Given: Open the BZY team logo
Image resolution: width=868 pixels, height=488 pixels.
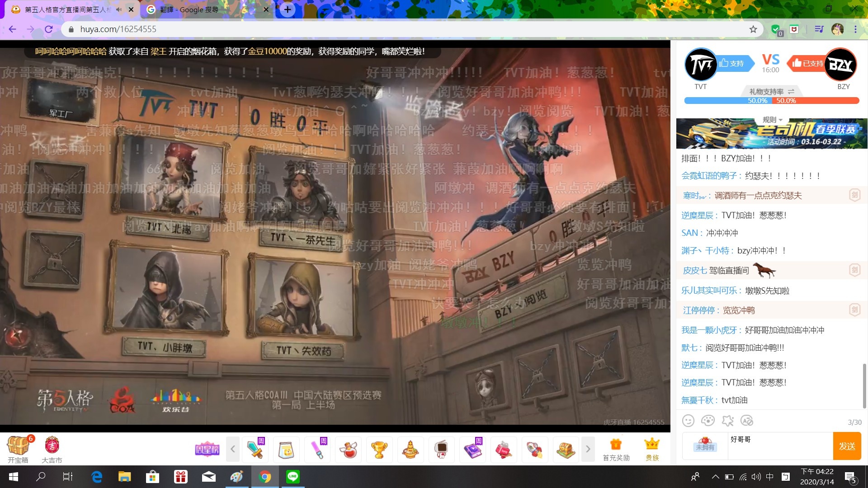Looking at the screenshot, I should [x=840, y=64].
